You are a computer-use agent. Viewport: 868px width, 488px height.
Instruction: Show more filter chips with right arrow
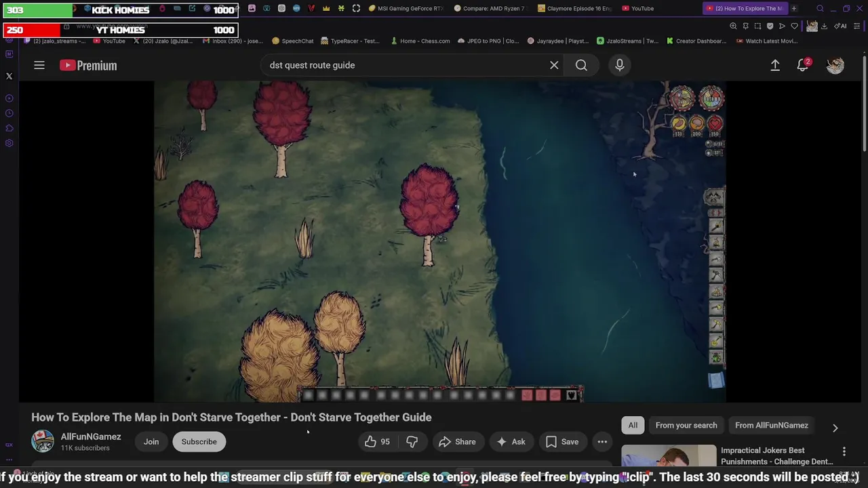point(835,428)
